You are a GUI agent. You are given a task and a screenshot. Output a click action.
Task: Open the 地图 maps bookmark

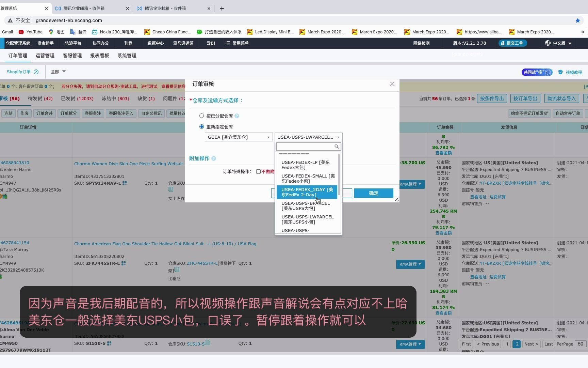pos(56,32)
